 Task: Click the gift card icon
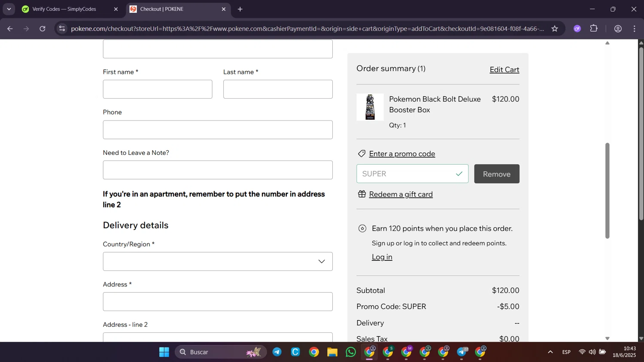point(362,194)
